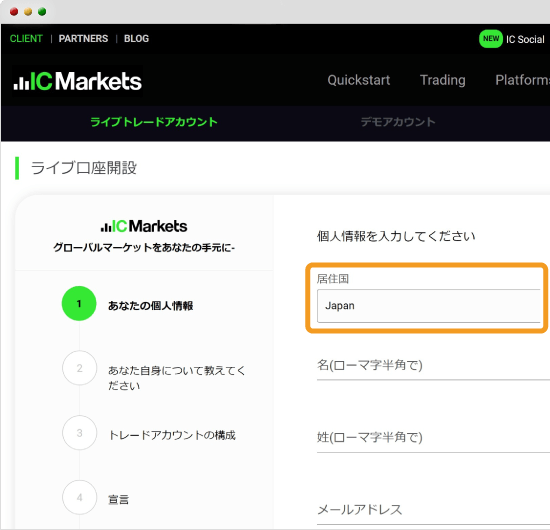Screen dimensions: 550x530
Task: Select step 1 circle icon
Action: [x=79, y=303]
